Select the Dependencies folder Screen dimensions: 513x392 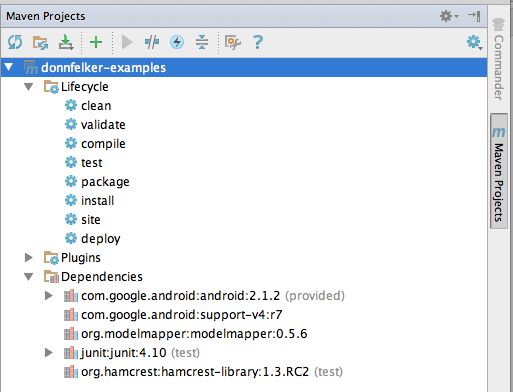[x=102, y=277]
